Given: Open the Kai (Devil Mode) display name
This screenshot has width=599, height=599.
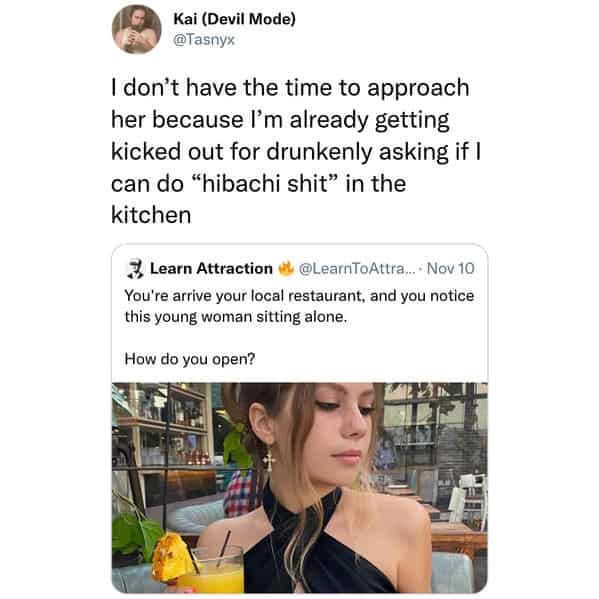Looking at the screenshot, I should tap(234, 19).
